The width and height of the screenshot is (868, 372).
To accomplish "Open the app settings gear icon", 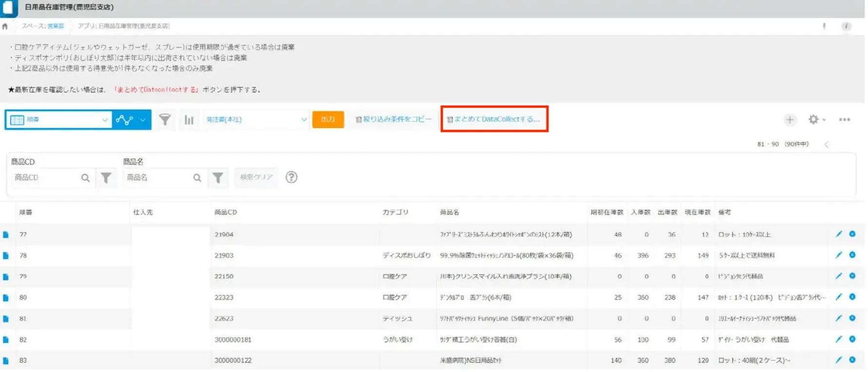I will pyautogui.click(x=813, y=119).
